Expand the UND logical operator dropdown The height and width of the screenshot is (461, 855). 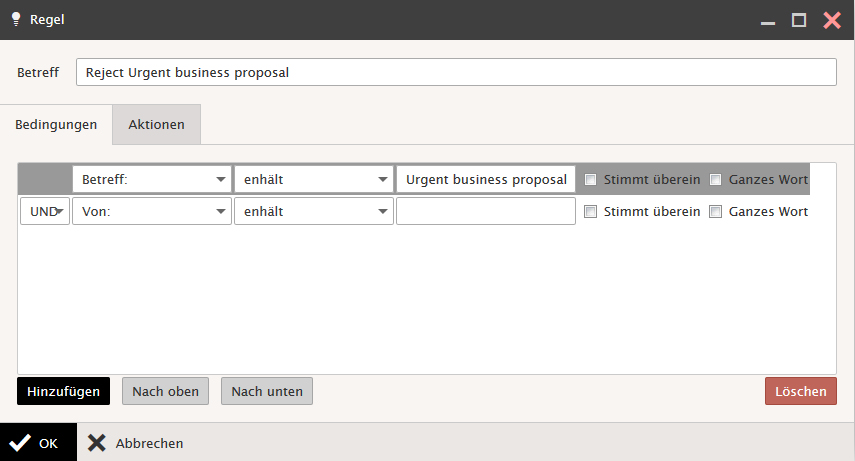[x=45, y=212]
